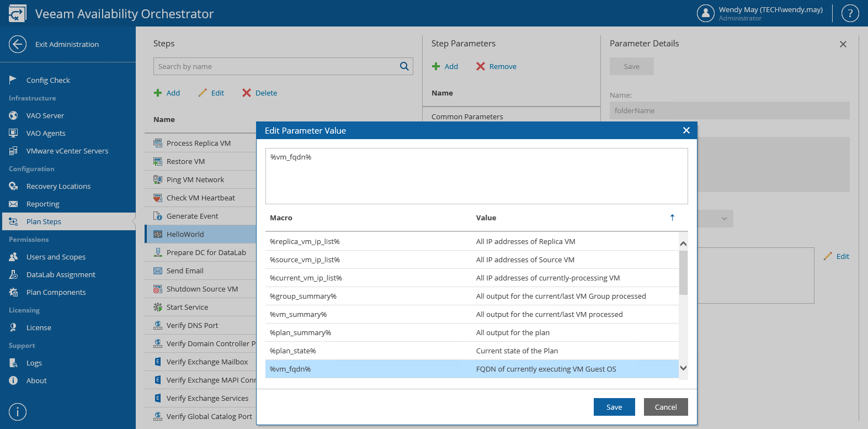The width and height of the screenshot is (868, 429).
Task: Select the %source_vm_ip_list% macro row
Action: pyautogui.click(x=472, y=259)
